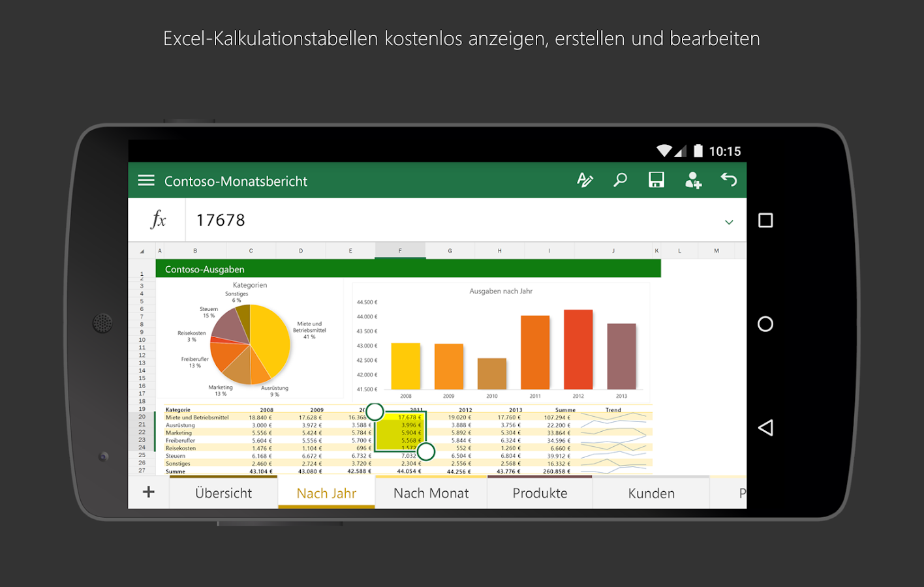Switch to the Kunden sheet
Image resolution: width=924 pixels, height=587 pixels.
pos(651,493)
